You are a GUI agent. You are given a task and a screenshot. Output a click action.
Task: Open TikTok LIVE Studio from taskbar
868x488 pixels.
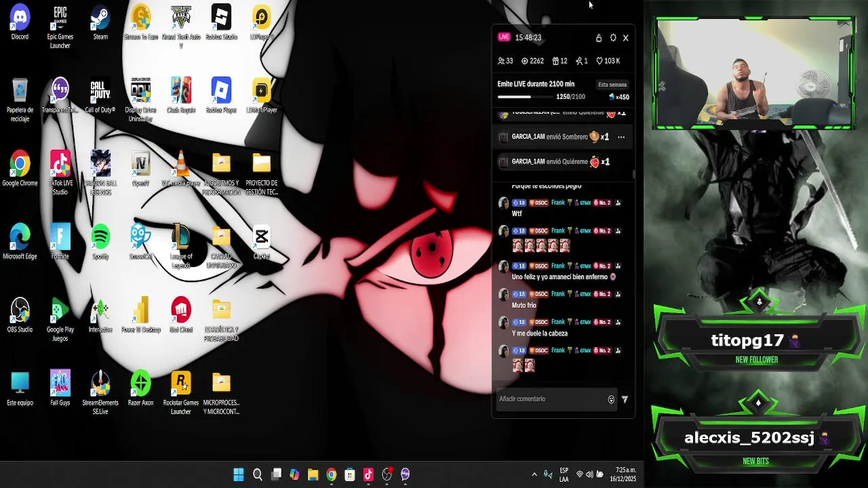click(368, 474)
